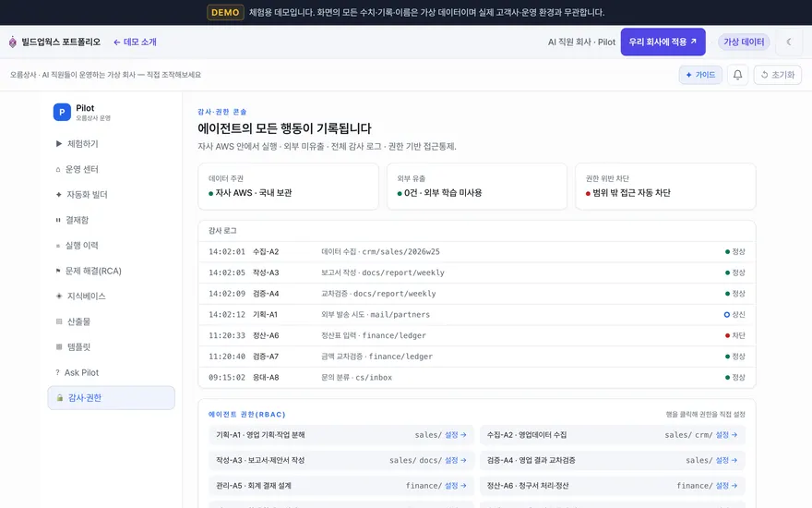Click the DEMO badge in banner
Screen dimensions: 812x508
[225, 12]
